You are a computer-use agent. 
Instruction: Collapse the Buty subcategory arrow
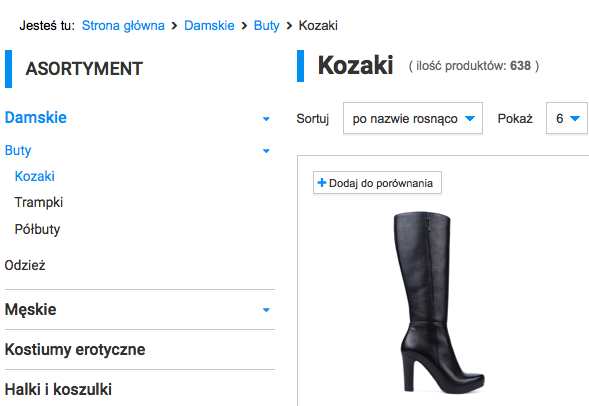[x=266, y=151]
